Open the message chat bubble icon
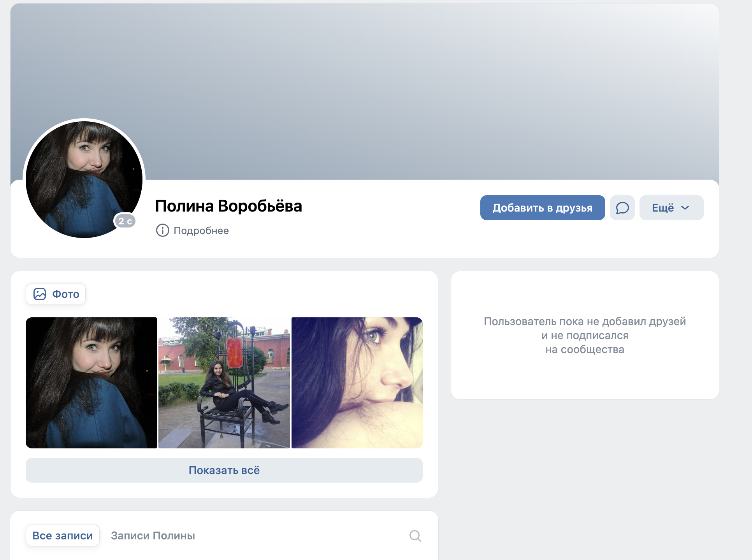The width and height of the screenshot is (752, 560). (622, 208)
